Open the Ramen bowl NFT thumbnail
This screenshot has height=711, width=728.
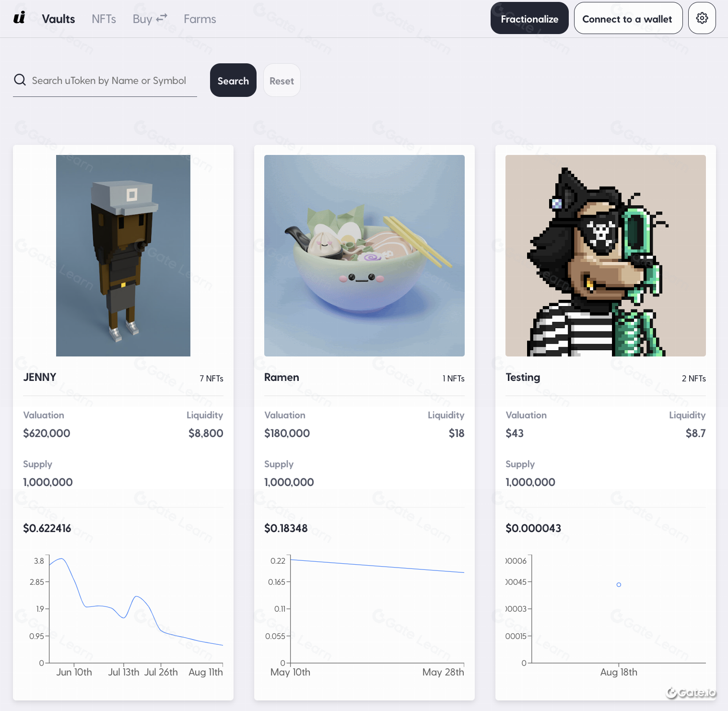364,256
